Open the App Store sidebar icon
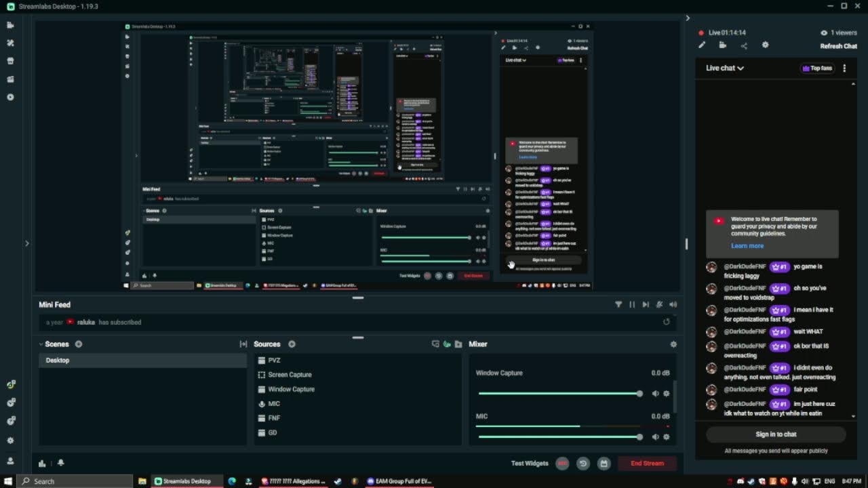 10,61
